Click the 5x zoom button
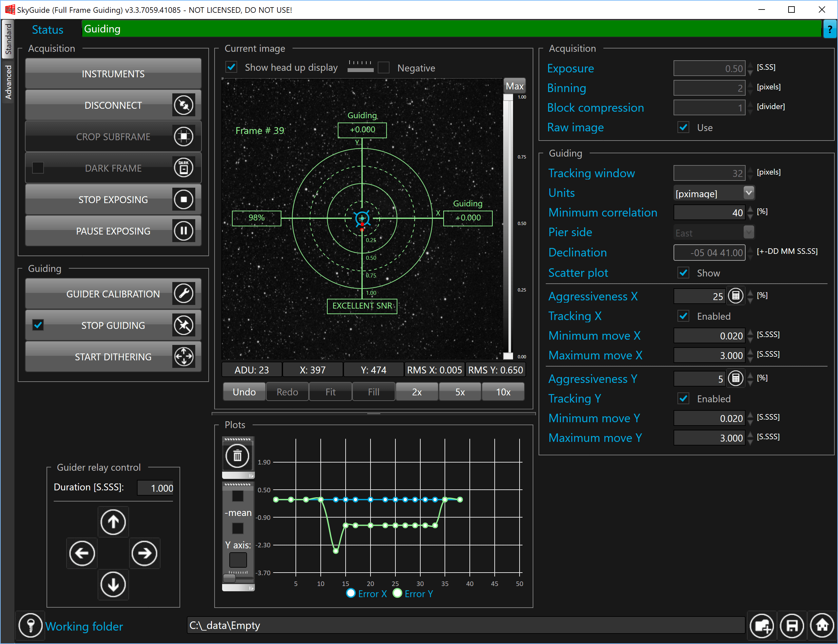838x644 pixels. coord(460,392)
